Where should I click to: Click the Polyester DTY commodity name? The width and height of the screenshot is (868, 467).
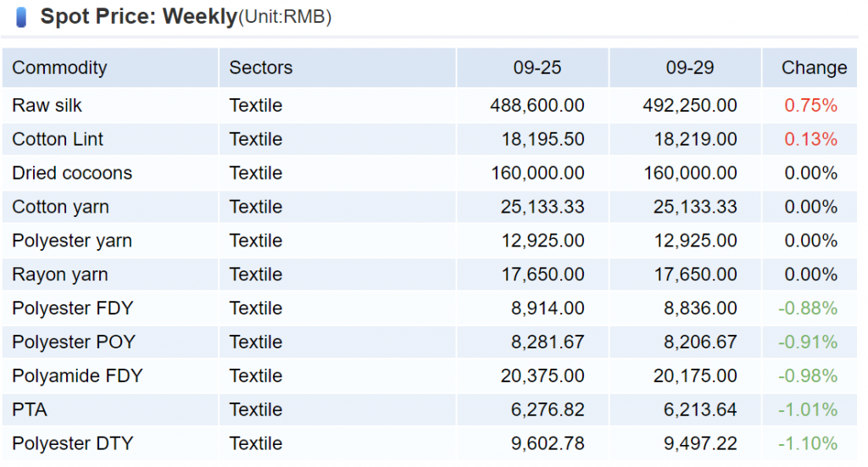(72, 444)
